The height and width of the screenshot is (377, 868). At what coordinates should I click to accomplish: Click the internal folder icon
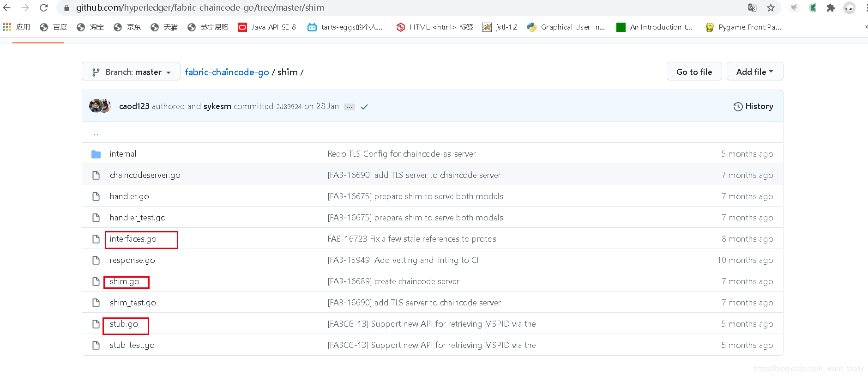tap(96, 154)
